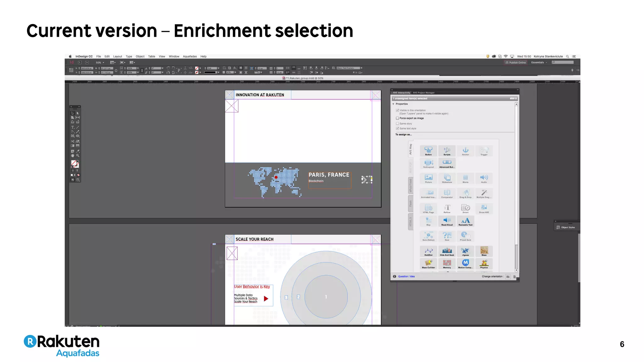Screen dimensions: 644x362
Task: Open the stroke style line dropdown
Action: click(x=218, y=72)
